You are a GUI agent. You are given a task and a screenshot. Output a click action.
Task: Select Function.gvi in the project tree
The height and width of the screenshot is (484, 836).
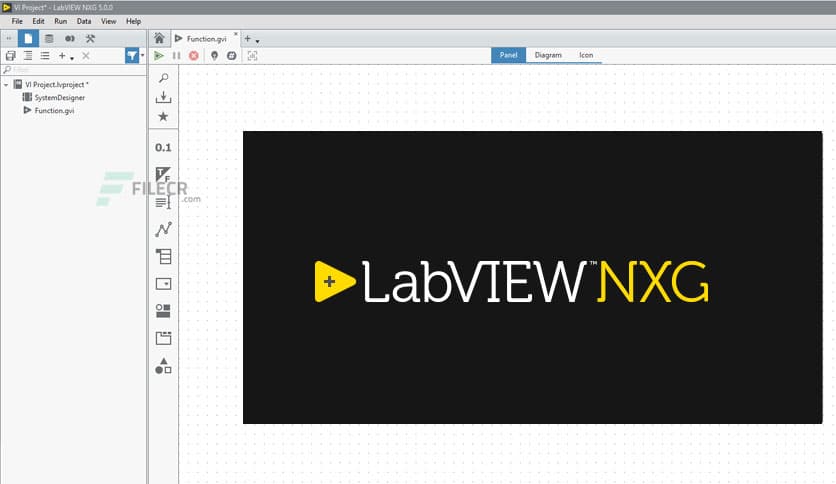54,110
